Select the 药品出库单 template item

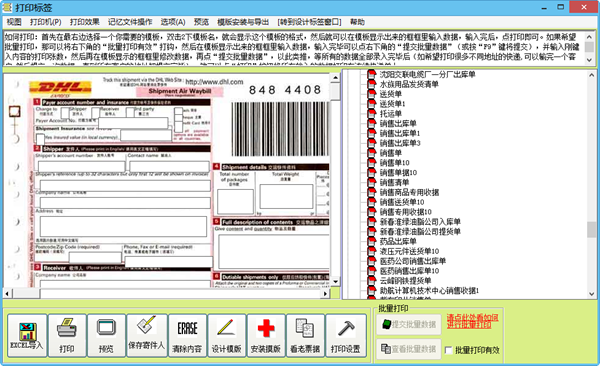pos(398,241)
